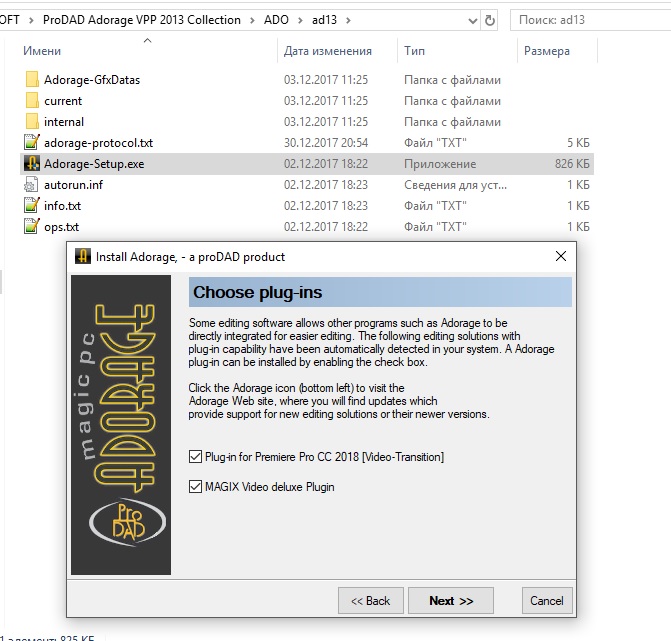The width and height of the screenshot is (671, 641).
Task: Click the Next >> button
Action: pos(451,601)
